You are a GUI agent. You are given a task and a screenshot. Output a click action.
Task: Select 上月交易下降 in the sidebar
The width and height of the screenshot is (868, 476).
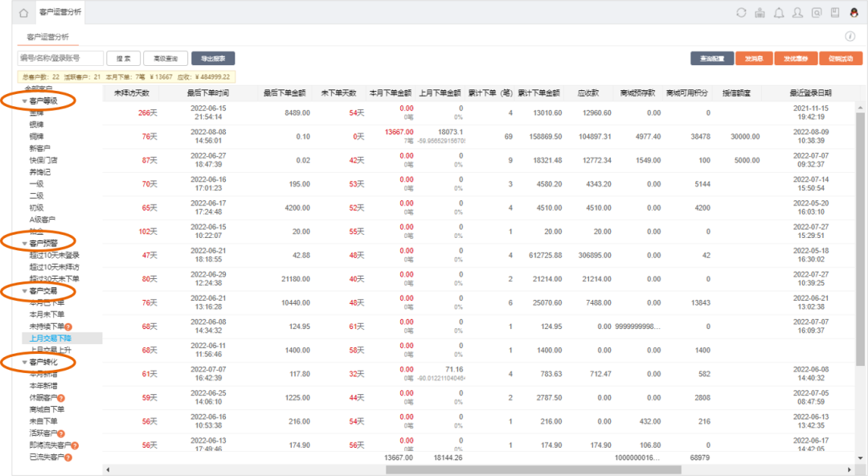(x=51, y=339)
